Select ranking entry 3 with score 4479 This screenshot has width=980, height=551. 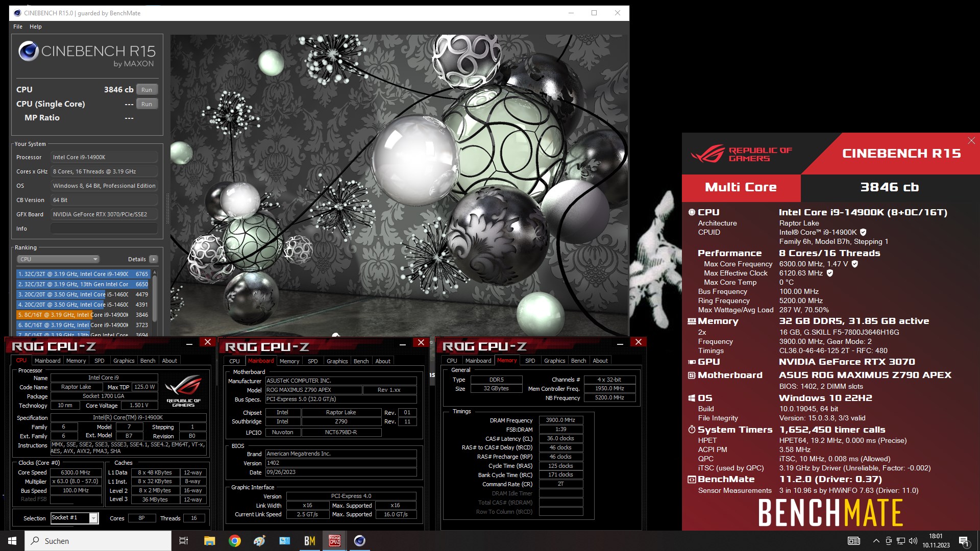coord(83,294)
